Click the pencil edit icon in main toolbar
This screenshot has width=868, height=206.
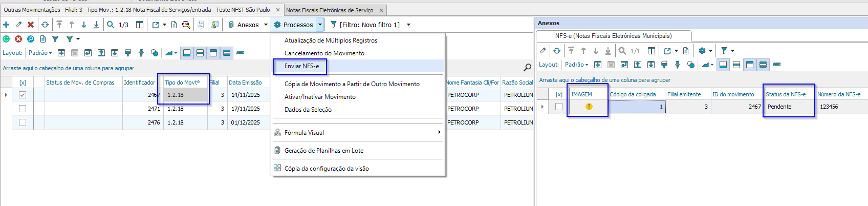18,25
